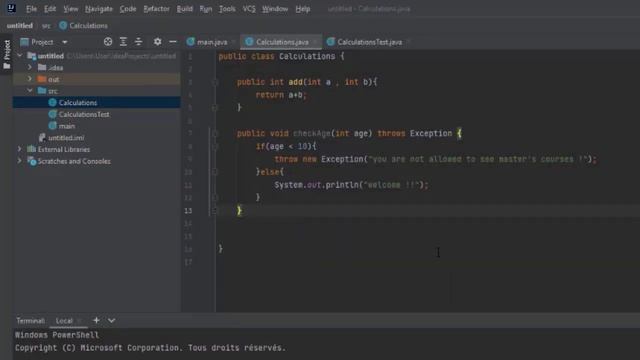Click the untitled breadcrumb in navigation bar
This screenshot has height=360, width=640.
pos(20,25)
